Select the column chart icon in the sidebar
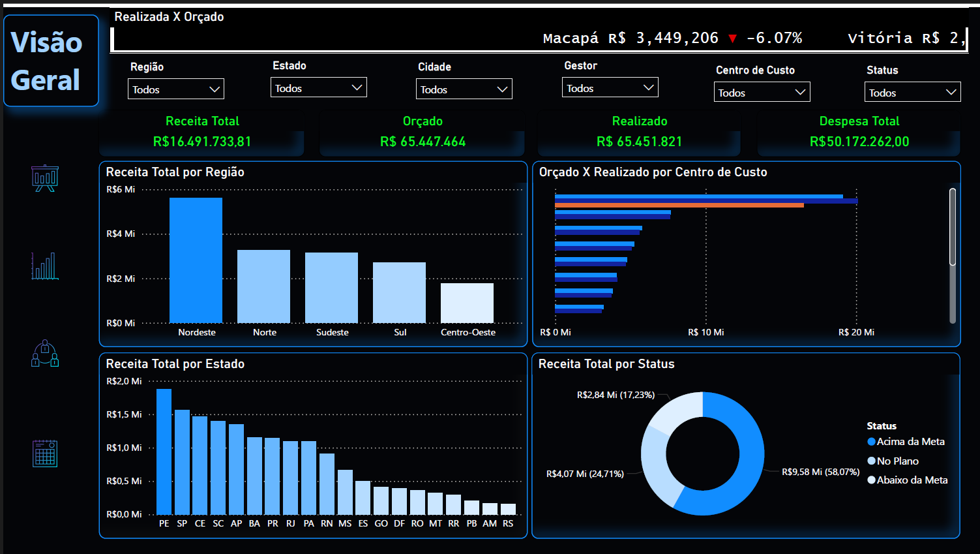This screenshot has height=554, width=980. click(44, 266)
